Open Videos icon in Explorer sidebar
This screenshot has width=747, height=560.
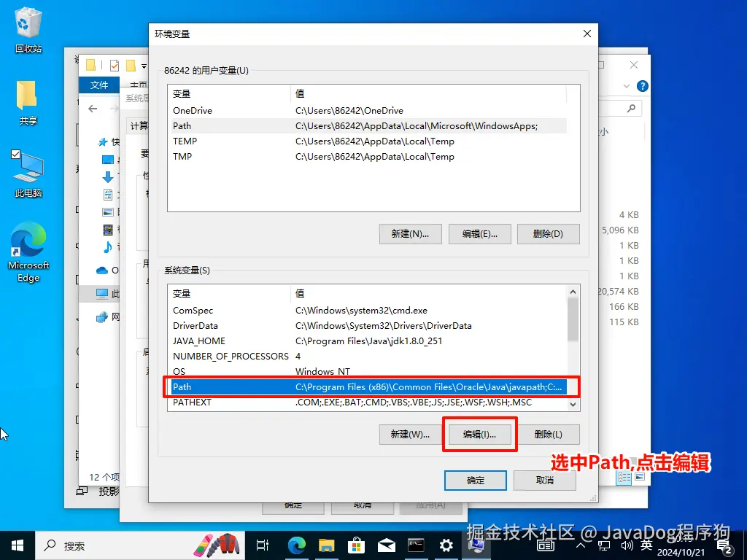[x=108, y=230]
